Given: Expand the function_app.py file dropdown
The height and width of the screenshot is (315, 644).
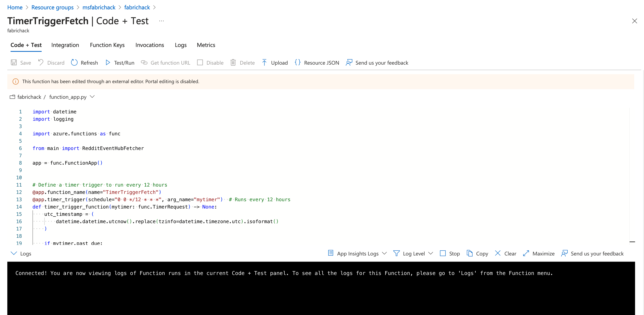Looking at the screenshot, I should [92, 97].
